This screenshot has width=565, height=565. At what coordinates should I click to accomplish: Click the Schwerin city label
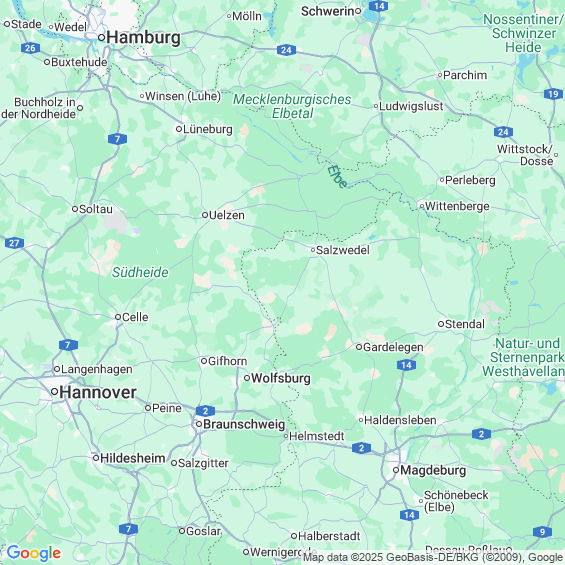(328, 11)
